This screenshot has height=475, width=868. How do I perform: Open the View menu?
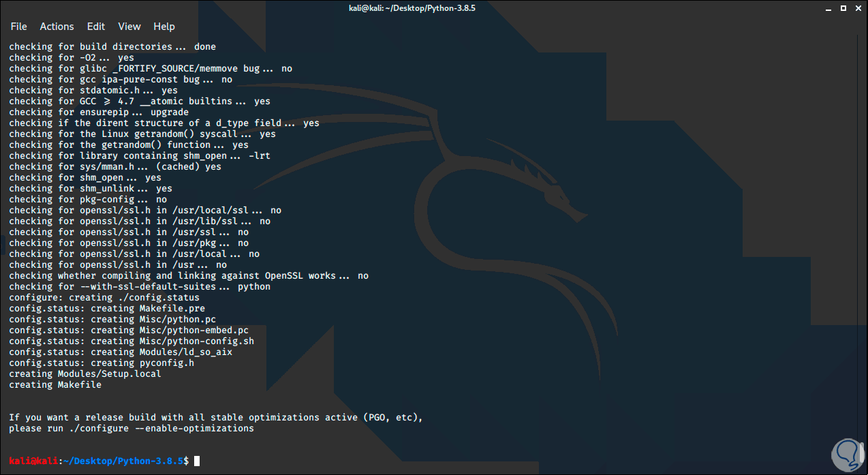click(x=129, y=27)
